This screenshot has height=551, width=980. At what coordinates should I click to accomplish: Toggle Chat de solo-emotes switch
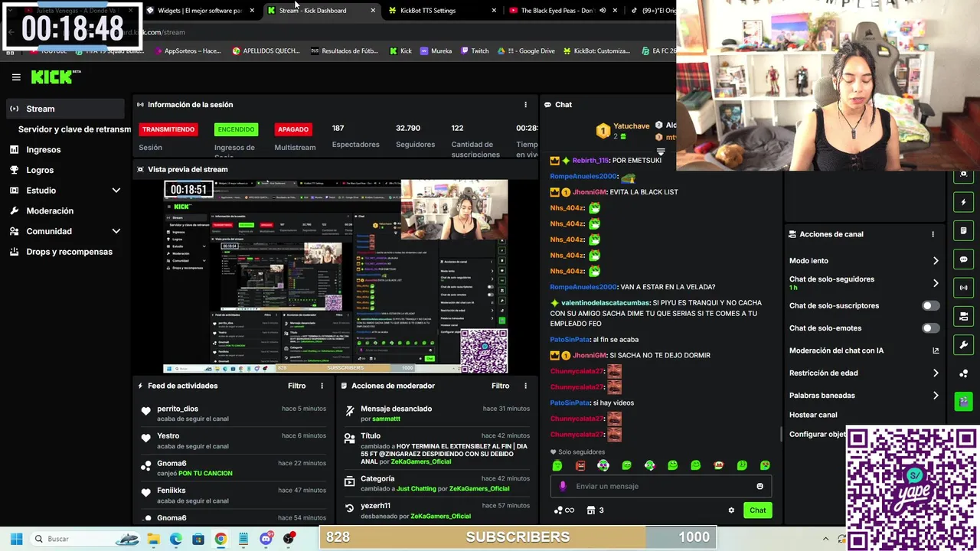coord(930,328)
